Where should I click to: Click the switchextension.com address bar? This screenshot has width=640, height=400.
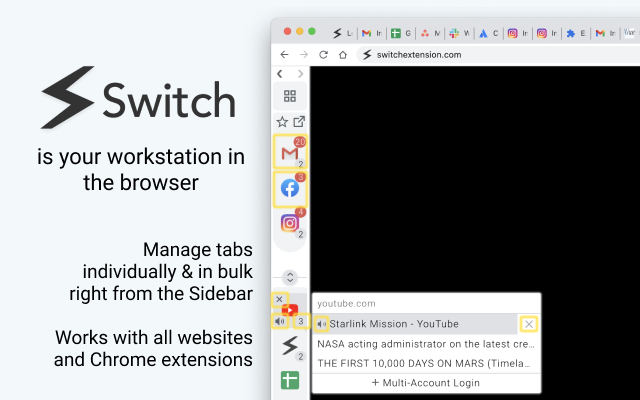click(x=498, y=55)
